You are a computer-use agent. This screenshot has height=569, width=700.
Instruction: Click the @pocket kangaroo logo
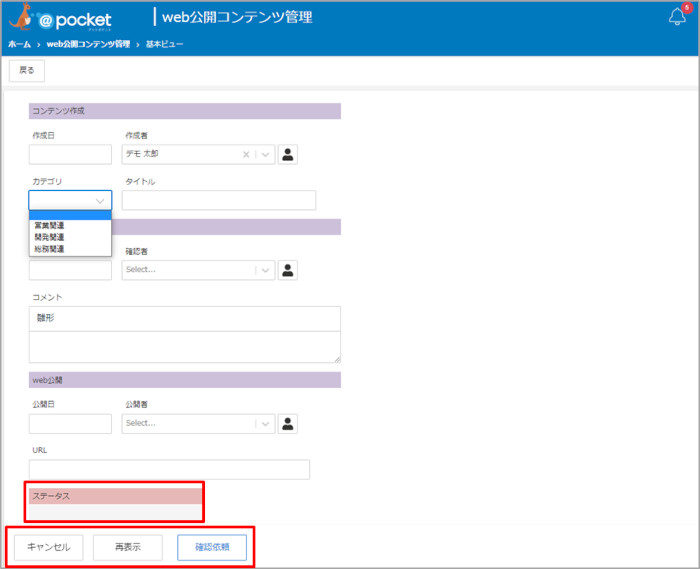pos(60,18)
